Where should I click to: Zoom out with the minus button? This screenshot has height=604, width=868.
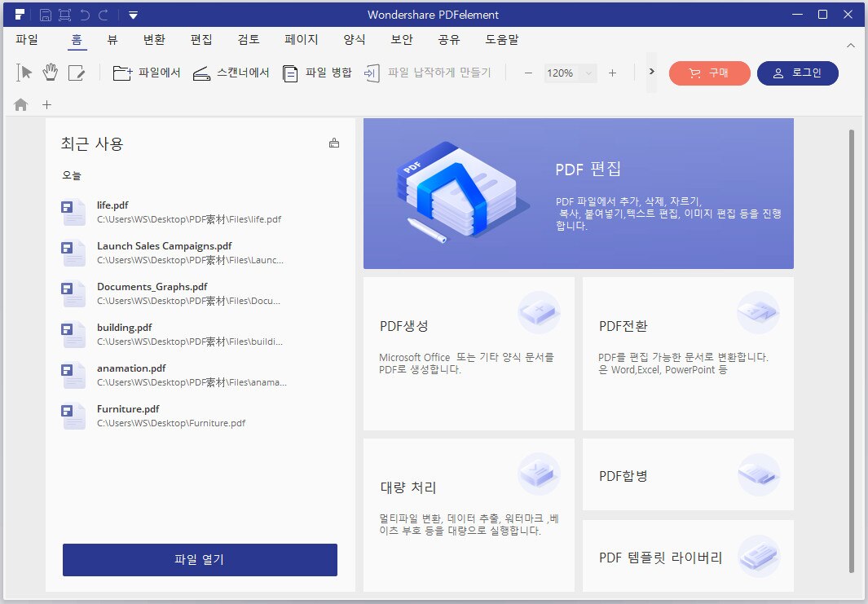tap(528, 73)
